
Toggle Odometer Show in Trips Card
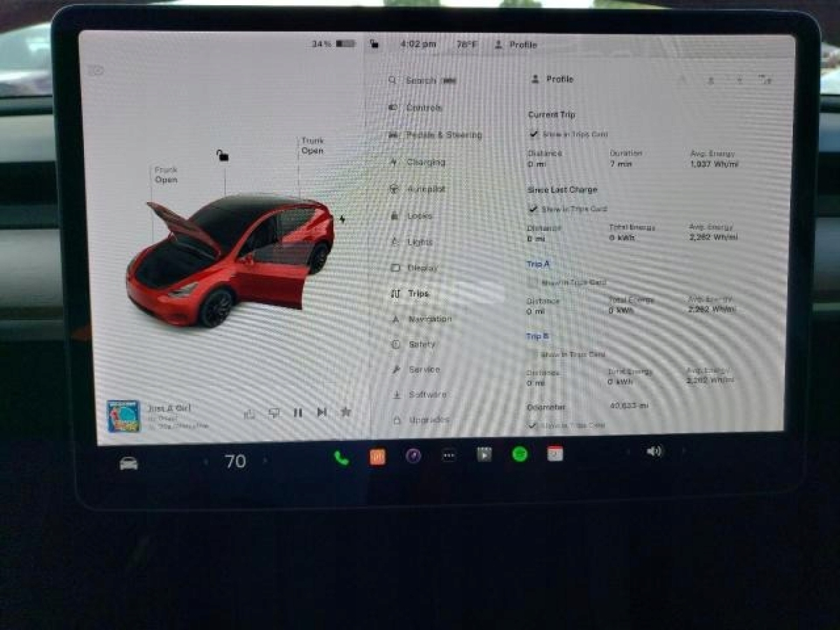(531, 425)
